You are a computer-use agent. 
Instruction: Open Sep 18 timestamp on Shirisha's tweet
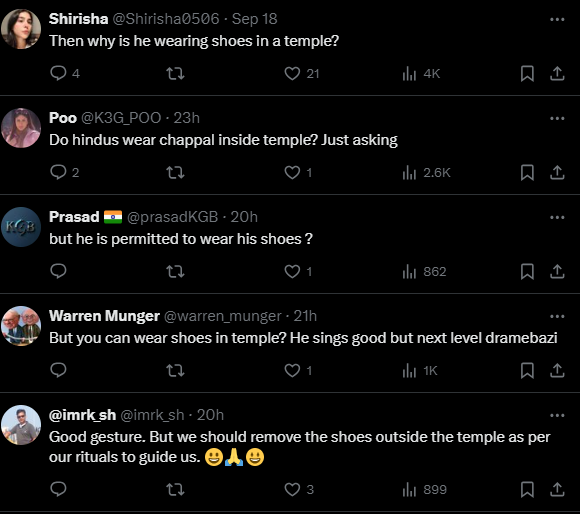tap(254, 19)
